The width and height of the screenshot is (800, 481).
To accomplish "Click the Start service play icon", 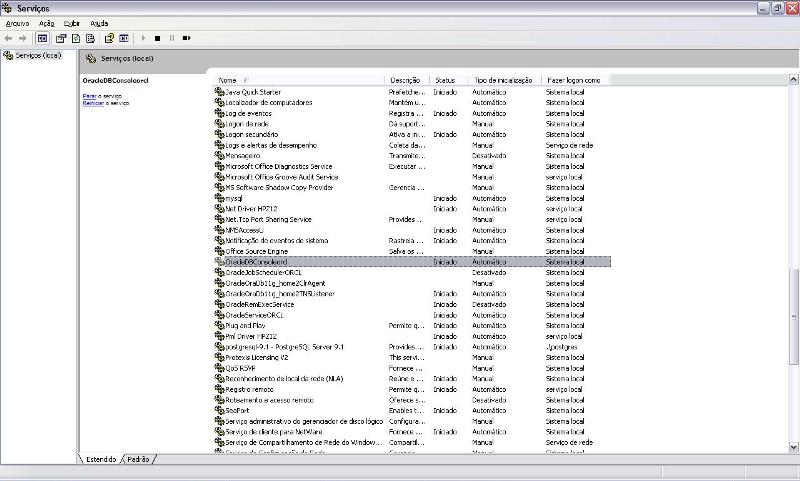I will pos(143,38).
